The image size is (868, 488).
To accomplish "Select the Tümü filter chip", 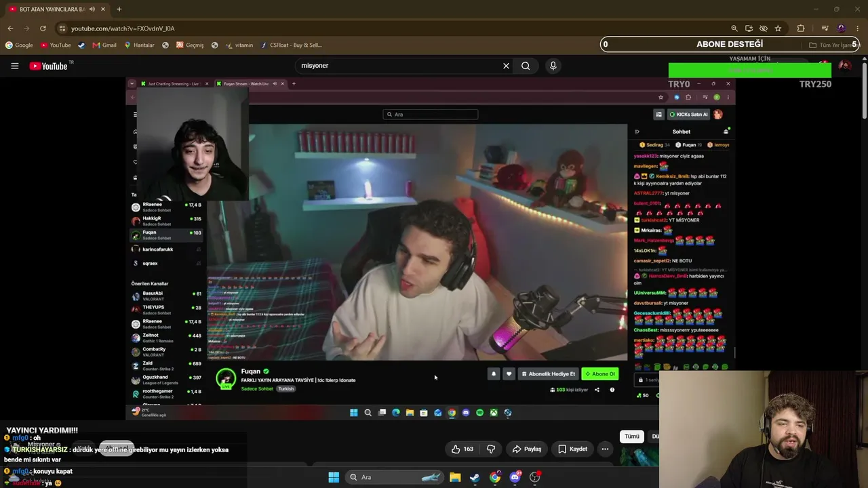I will 632,436.
